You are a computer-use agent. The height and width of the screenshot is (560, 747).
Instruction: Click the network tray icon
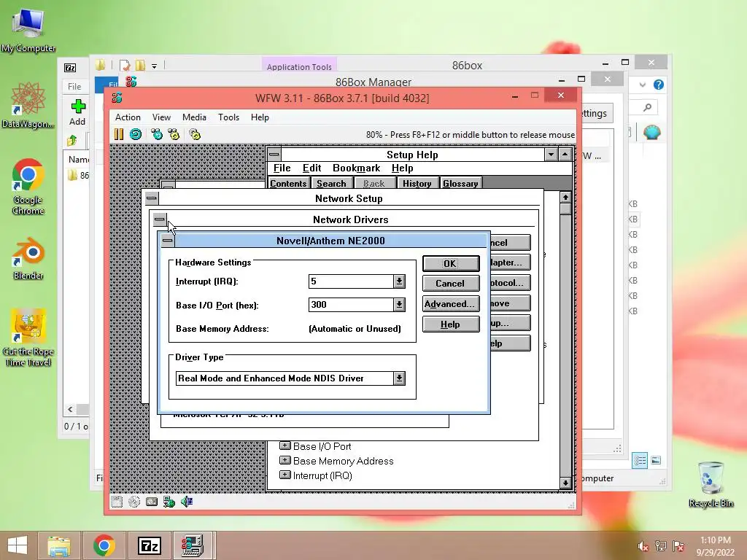point(661,546)
